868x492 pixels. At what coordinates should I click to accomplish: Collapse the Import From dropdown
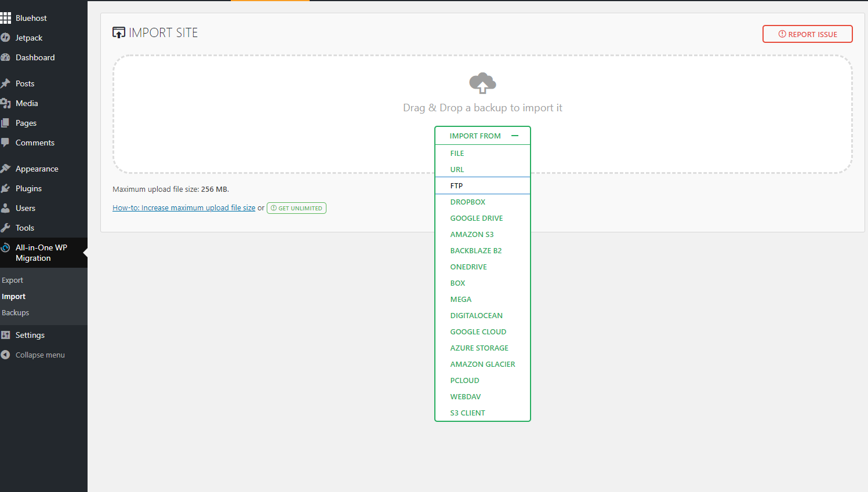tap(482, 136)
